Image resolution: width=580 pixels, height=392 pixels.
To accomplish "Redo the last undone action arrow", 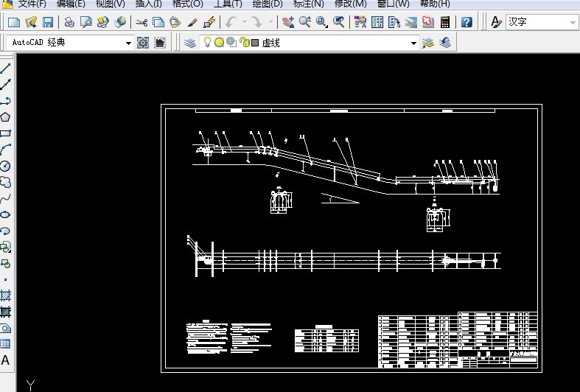I will point(256,22).
